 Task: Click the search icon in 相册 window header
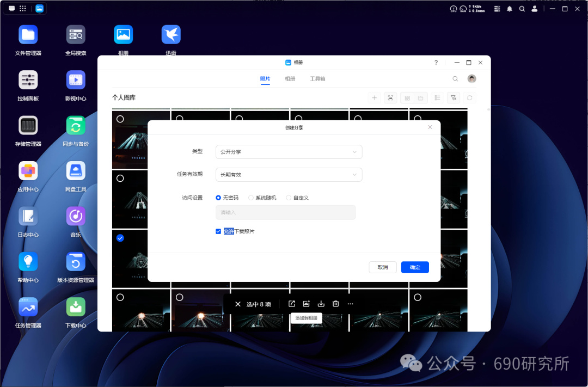pos(455,79)
